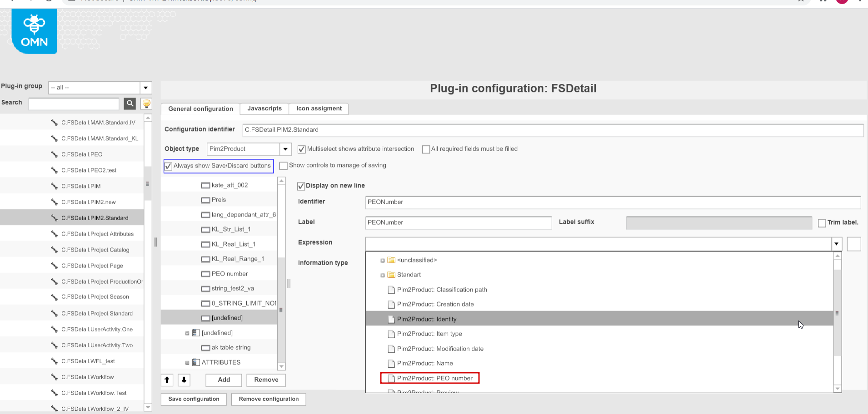The height and width of the screenshot is (414, 868).
Task: Click inside the Configuration identifier field
Action: (x=454, y=130)
